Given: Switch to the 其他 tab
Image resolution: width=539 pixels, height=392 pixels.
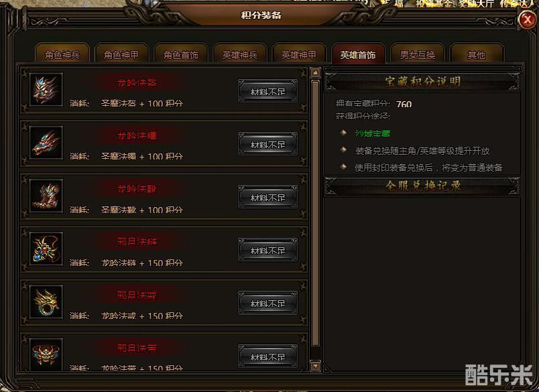Looking at the screenshot, I should [x=477, y=54].
